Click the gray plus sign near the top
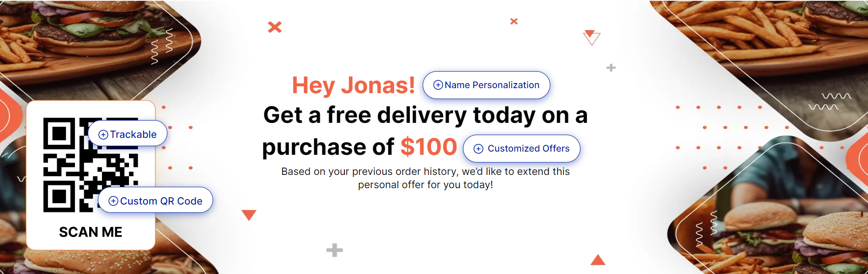Screen dimensions: 868x274 pos(611,68)
